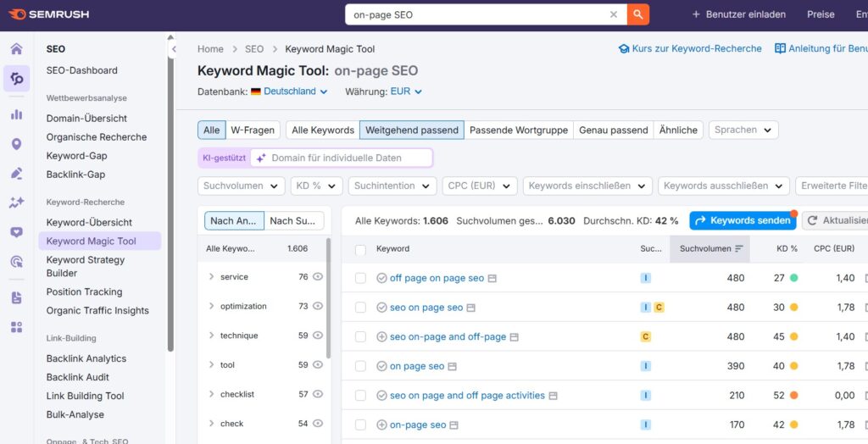Toggle eye visibility for technique group
The image size is (868, 444).
tap(318, 336)
